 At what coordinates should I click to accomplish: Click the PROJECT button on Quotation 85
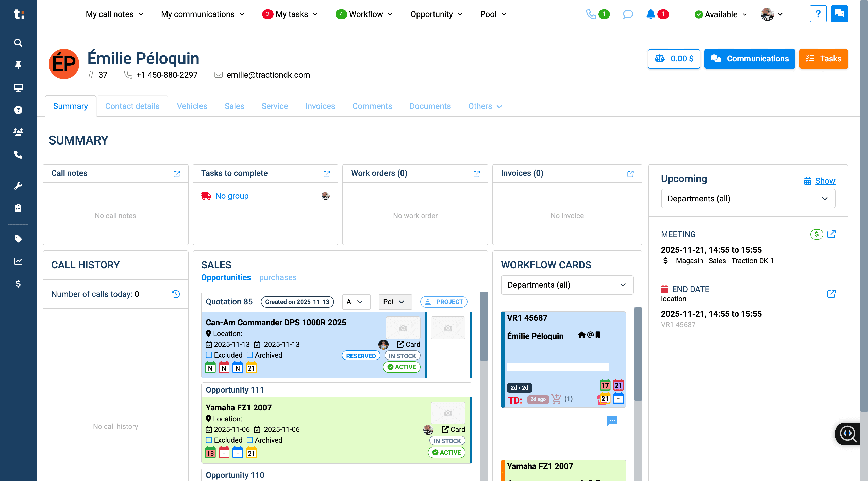pos(444,302)
